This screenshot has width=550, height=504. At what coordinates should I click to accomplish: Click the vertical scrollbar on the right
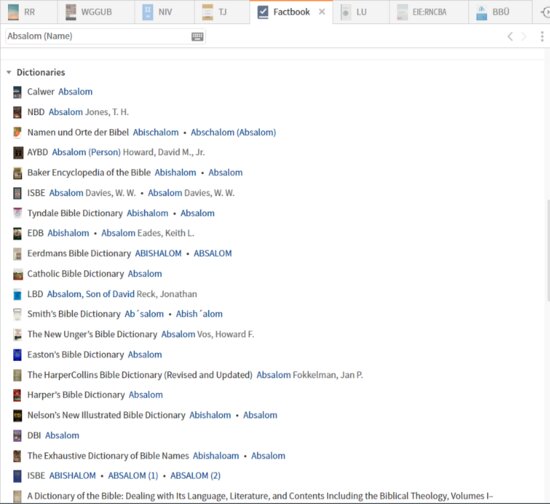coord(547,250)
